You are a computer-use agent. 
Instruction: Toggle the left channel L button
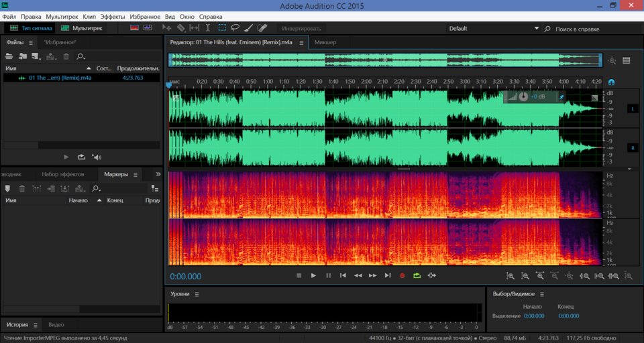click(x=633, y=109)
